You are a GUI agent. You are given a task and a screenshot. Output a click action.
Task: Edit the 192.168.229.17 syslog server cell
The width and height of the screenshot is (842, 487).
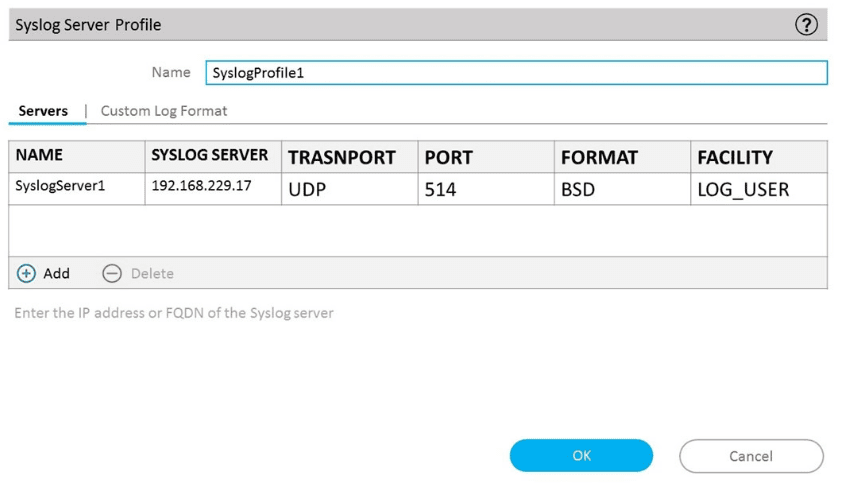click(213, 188)
